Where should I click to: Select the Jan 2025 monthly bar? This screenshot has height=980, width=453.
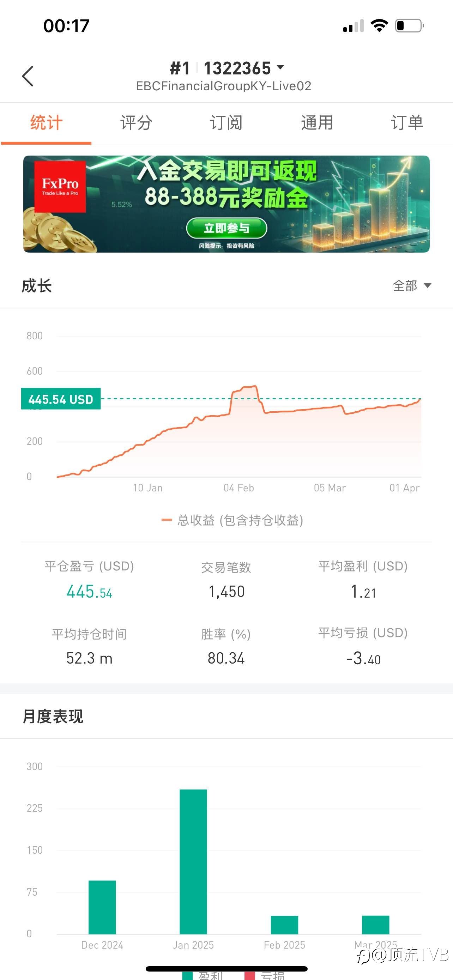point(193,862)
